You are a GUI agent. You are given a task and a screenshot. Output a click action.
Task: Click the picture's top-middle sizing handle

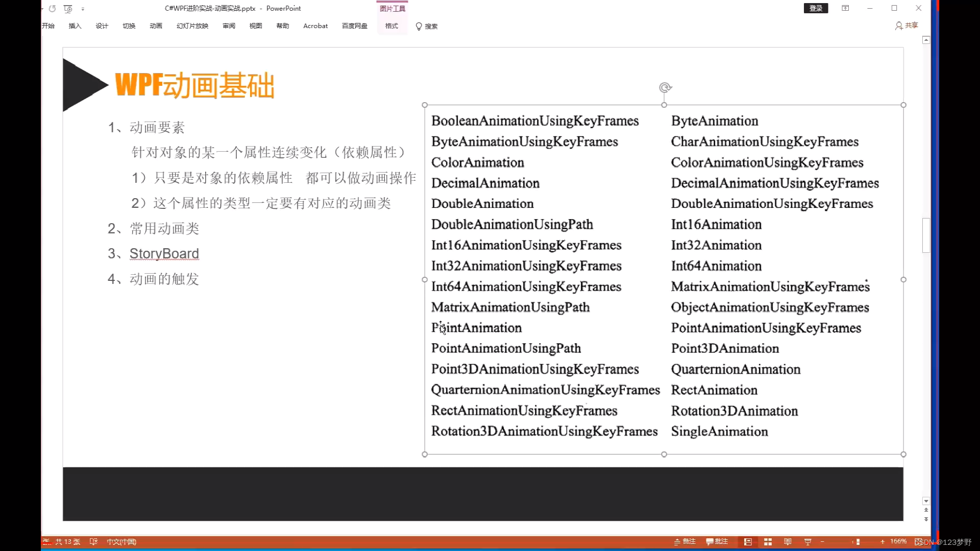coord(664,105)
